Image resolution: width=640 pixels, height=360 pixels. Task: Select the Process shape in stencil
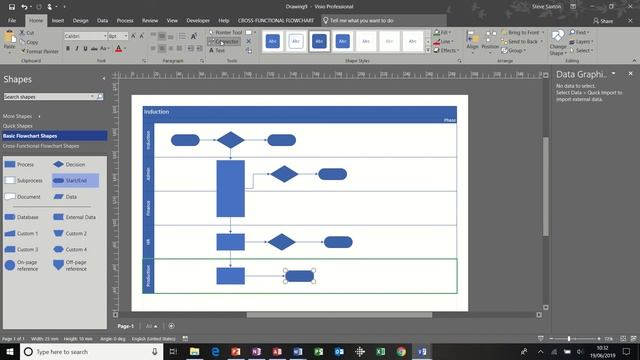(19, 164)
